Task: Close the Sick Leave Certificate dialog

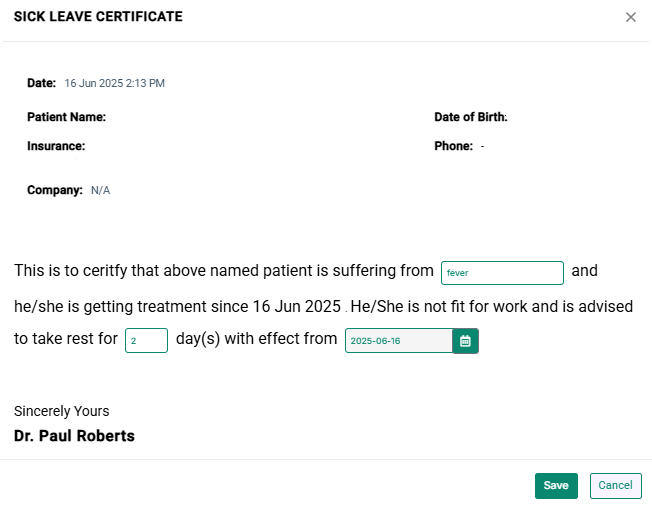Action: [x=631, y=17]
